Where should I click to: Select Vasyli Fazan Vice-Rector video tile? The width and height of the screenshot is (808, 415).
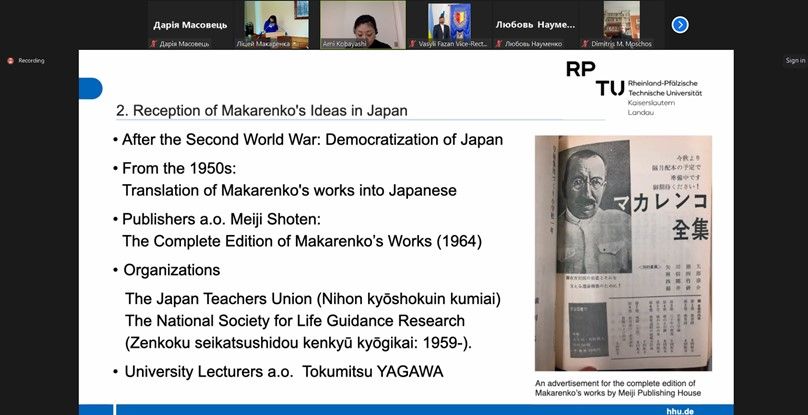[448, 24]
